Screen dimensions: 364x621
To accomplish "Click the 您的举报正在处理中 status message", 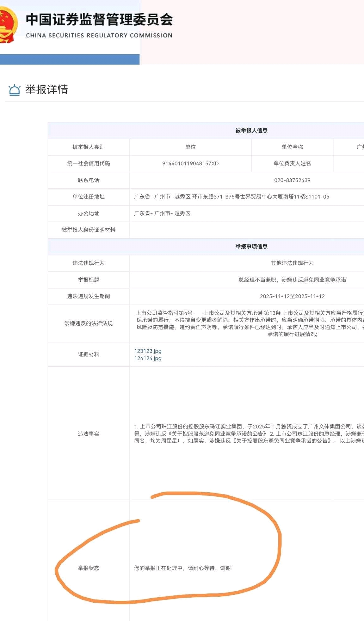I will 183,568.
